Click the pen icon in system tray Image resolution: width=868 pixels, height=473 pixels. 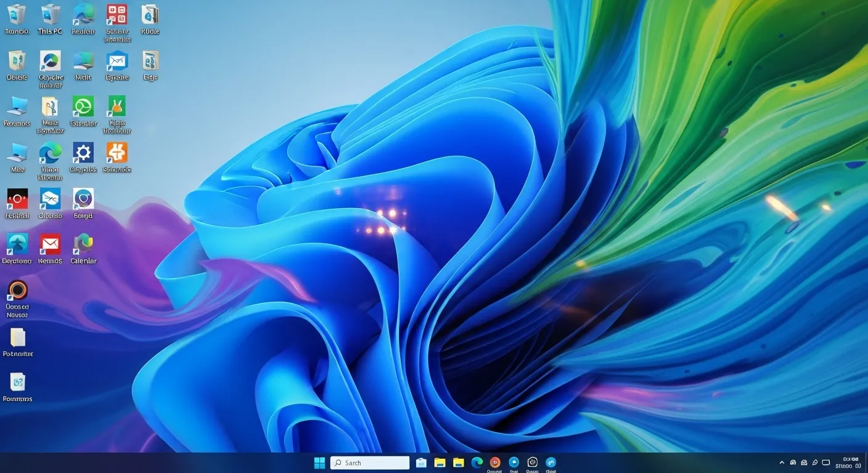click(815, 463)
